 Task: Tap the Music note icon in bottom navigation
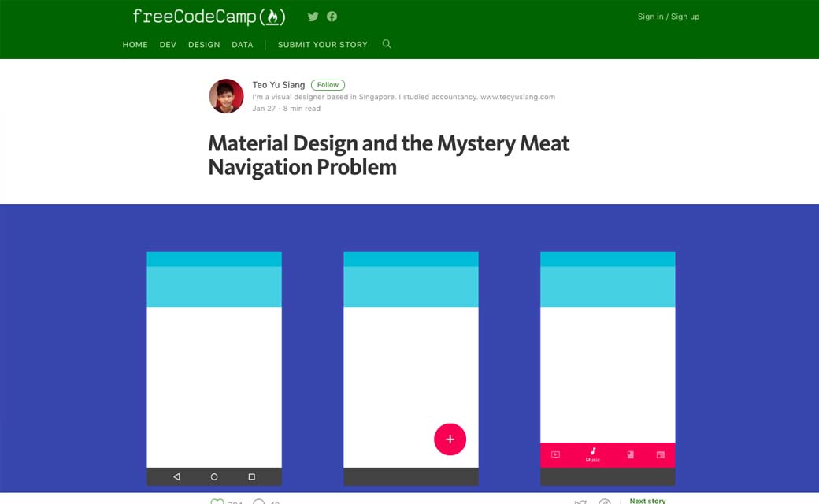[x=593, y=452]
